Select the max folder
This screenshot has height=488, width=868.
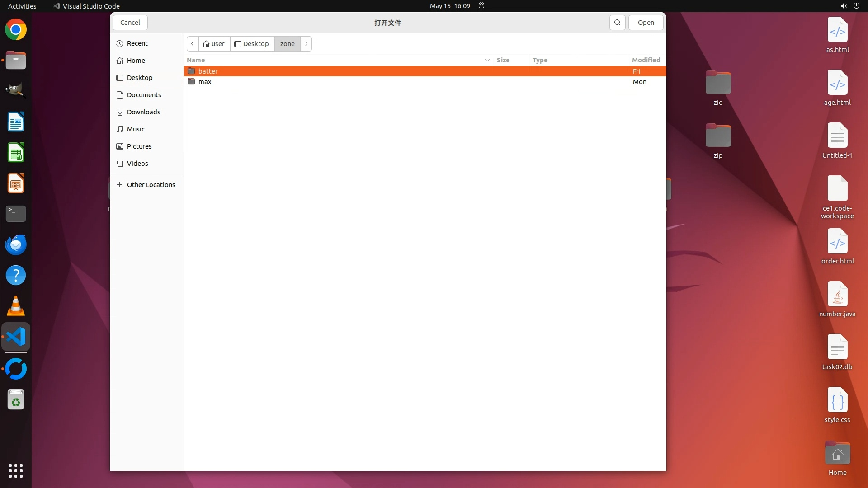tap(205, 82)
